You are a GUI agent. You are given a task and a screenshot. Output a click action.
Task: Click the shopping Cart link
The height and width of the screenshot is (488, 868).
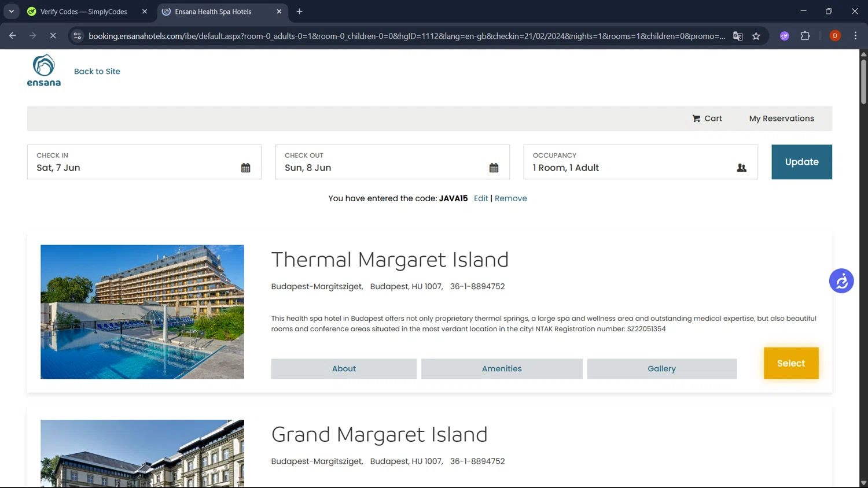pos(707,119)
